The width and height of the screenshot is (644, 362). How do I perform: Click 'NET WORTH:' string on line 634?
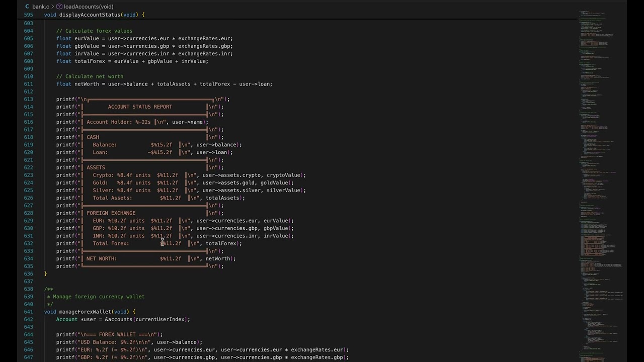(102, 258)
